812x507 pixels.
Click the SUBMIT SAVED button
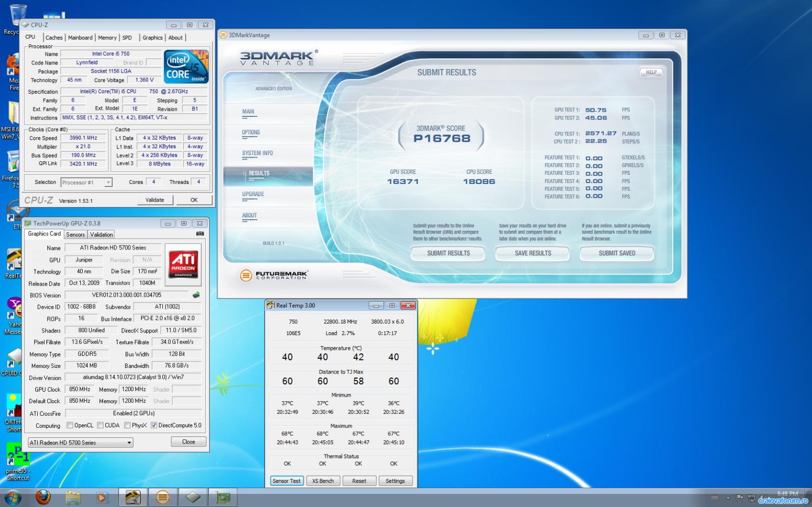pyautogui.click(x=617, y=253)
